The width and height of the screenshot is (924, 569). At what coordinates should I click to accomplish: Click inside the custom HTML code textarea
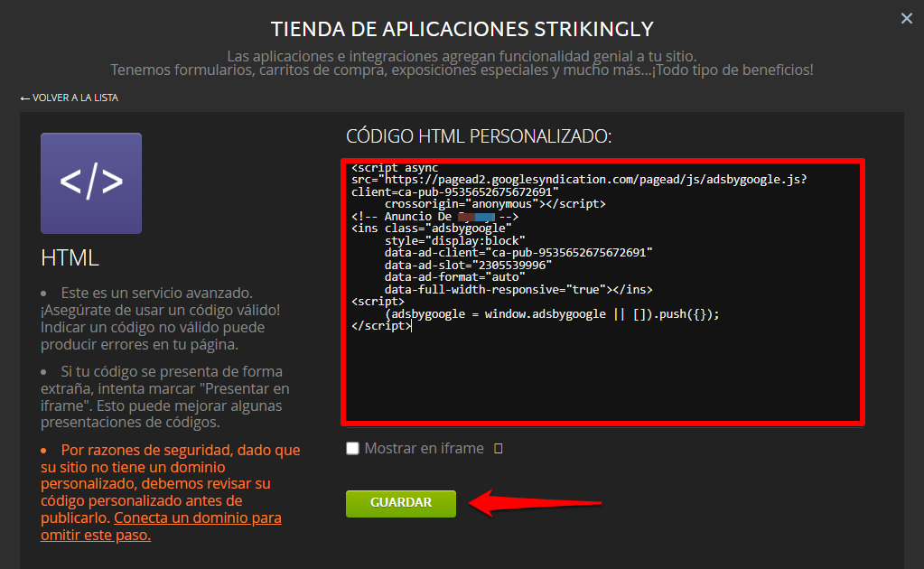pyautogui.click(x=602, y=292)
